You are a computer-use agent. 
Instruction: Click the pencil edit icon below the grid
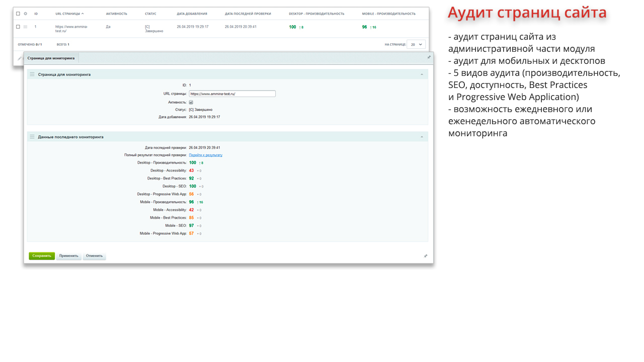pyautogui.click(x=20, y=58)
